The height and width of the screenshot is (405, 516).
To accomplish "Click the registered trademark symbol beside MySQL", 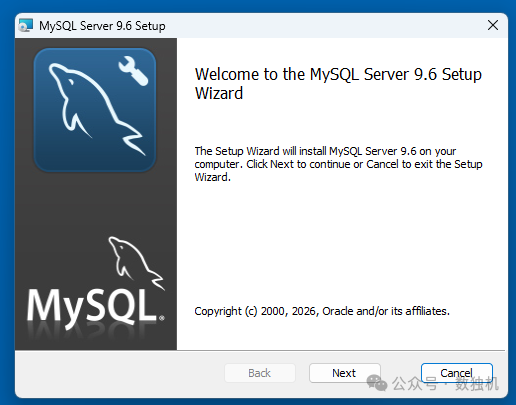I will 162,318.
